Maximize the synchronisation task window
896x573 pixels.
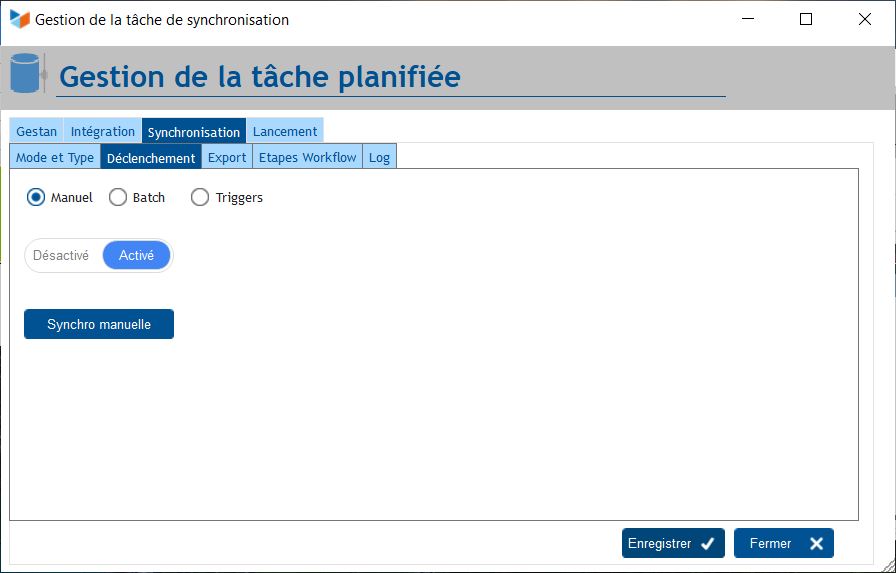click(x=806, y=19)
